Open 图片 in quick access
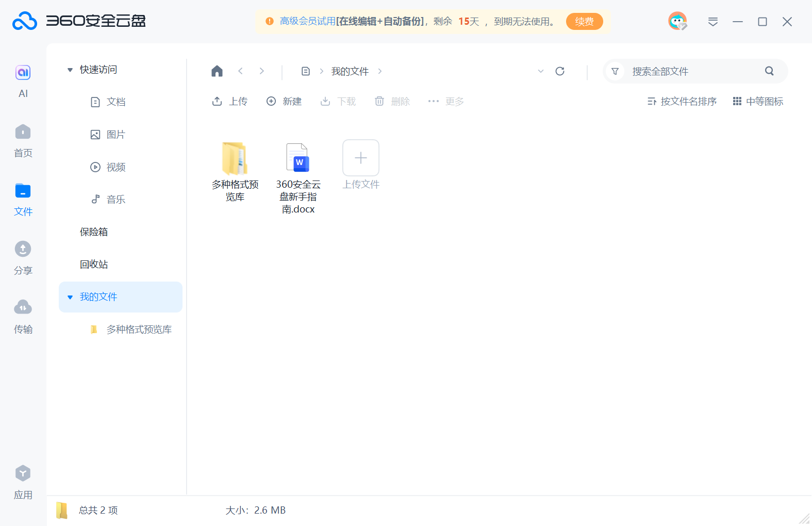812x526 pixels. pos(108,135)
